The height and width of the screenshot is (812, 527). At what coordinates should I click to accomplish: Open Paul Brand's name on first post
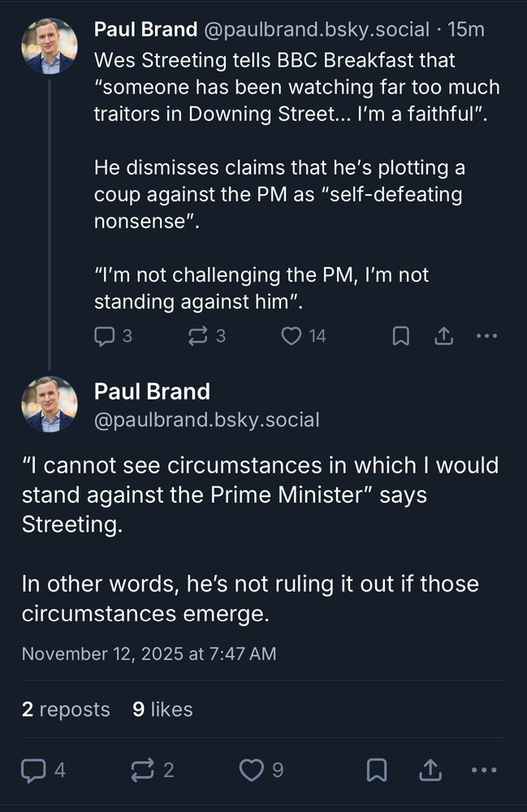145,30
